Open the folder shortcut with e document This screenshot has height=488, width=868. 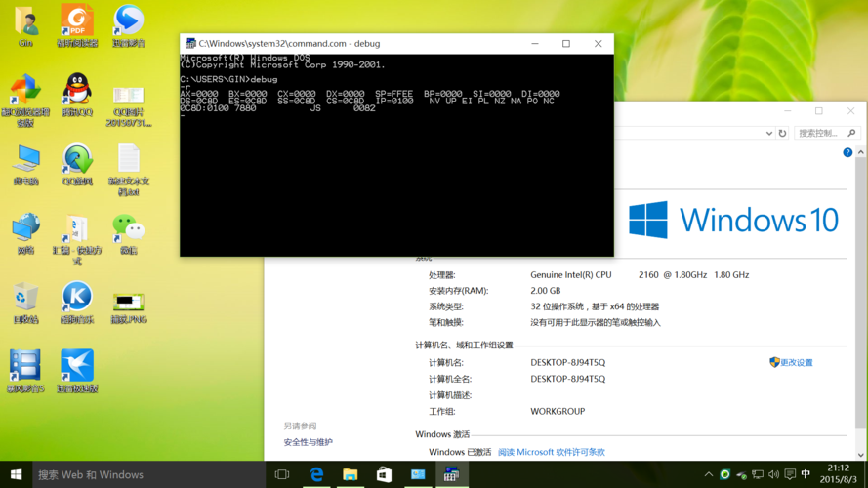77,239
